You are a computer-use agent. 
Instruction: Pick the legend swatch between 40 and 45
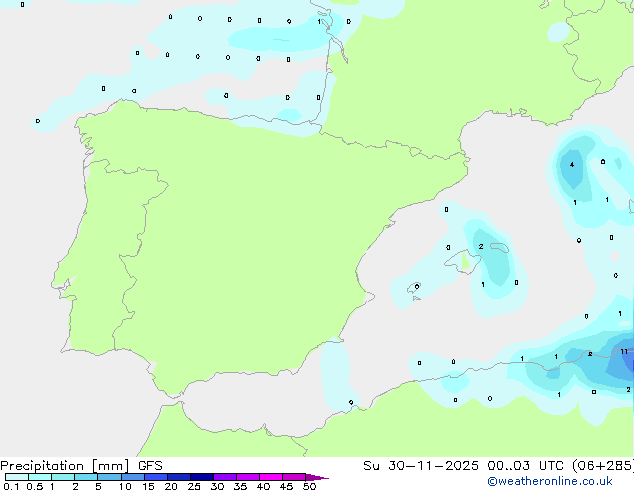coord(271,477)
